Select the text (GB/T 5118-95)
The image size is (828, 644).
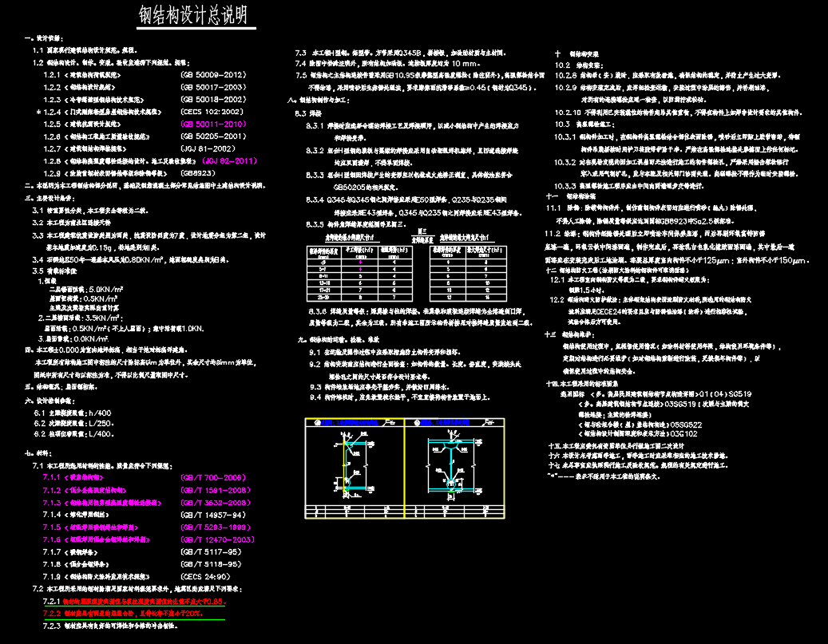point(212,564)
